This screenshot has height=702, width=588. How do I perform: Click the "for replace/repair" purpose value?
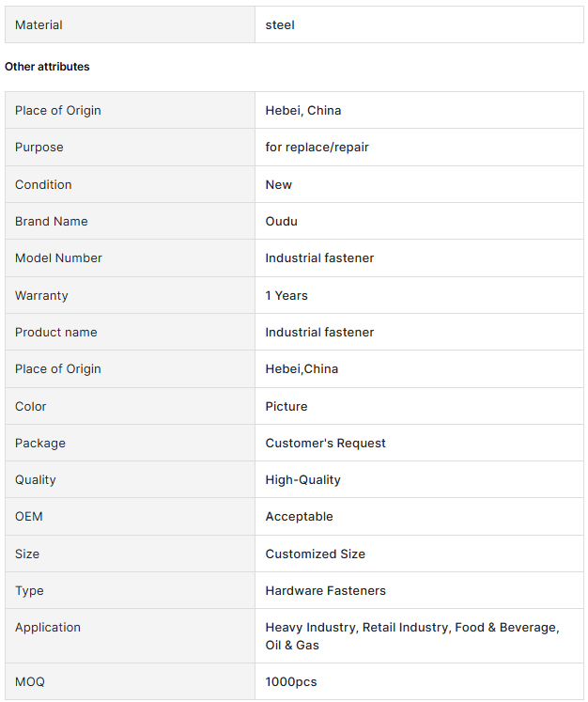pos(323,148)
